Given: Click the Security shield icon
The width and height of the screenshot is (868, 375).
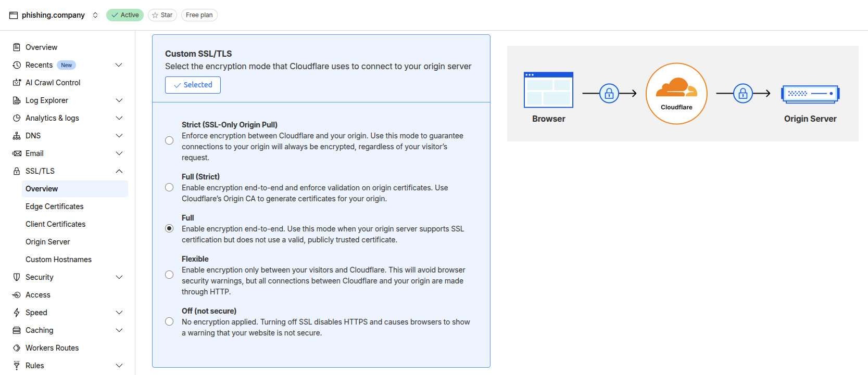Looking at the screenshot, I should [17, 277].
